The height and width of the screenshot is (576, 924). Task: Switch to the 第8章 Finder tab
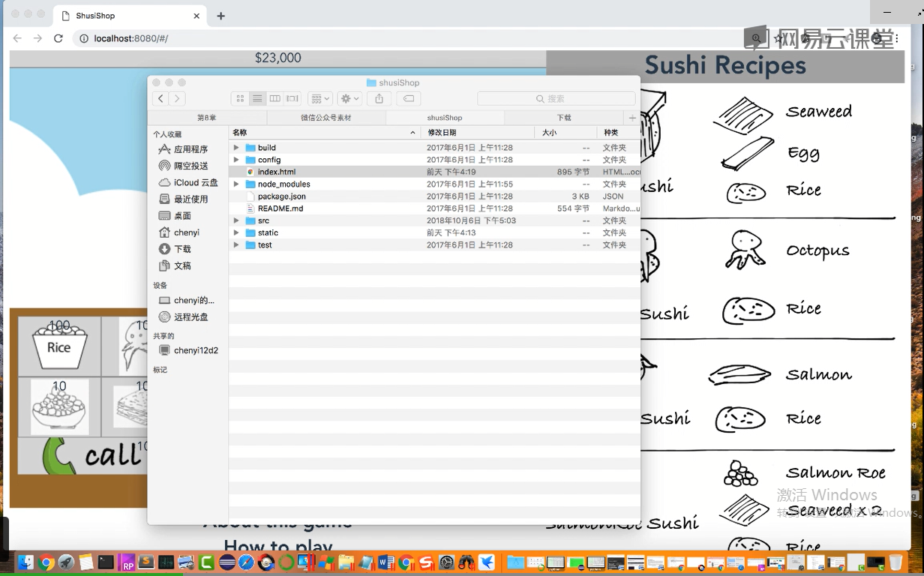coord(206,118)
